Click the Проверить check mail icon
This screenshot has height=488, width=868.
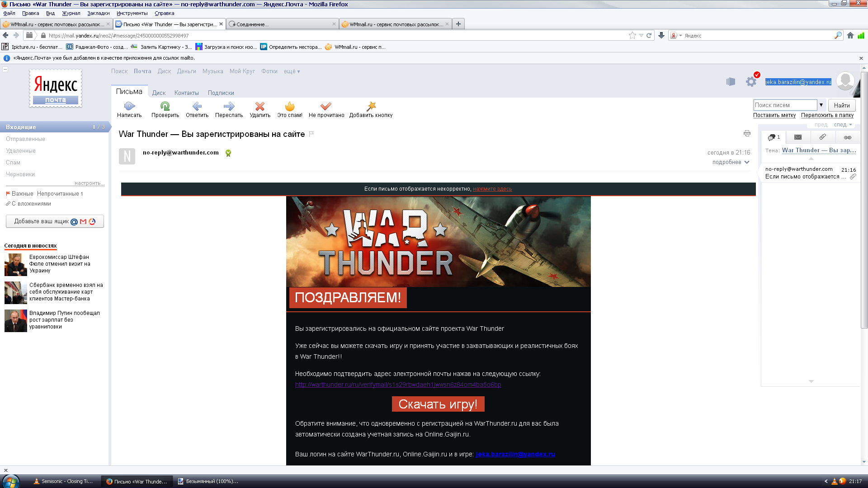click(x=165, y=106)
